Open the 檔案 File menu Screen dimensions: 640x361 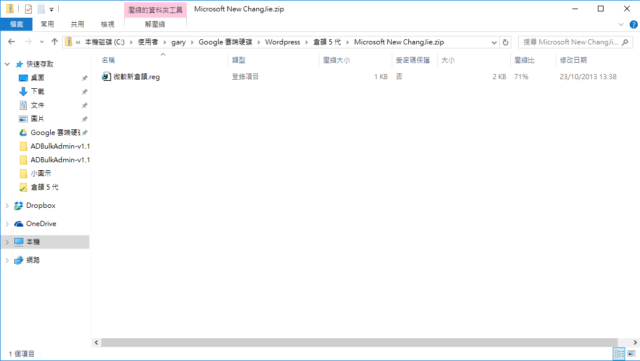point(16,25)
